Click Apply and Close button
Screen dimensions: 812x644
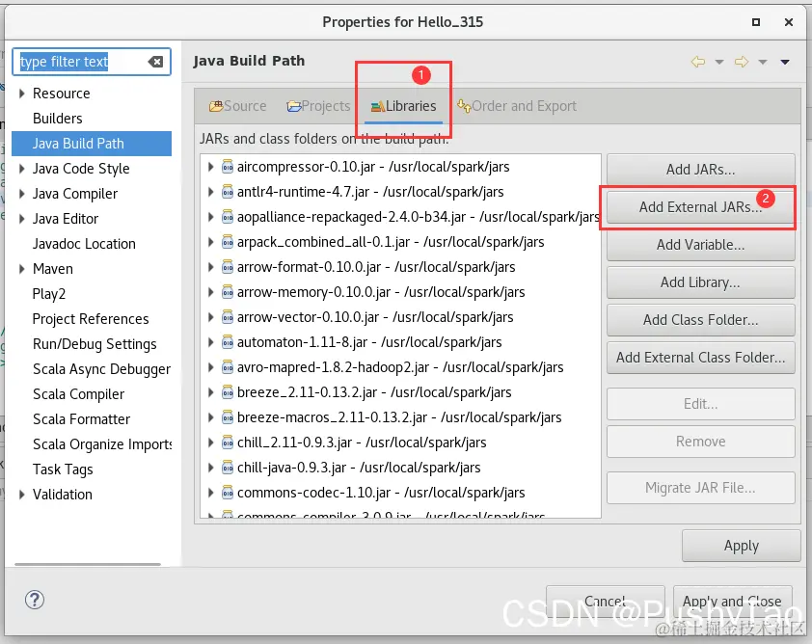pyautogui.click(x=732, y=602)
